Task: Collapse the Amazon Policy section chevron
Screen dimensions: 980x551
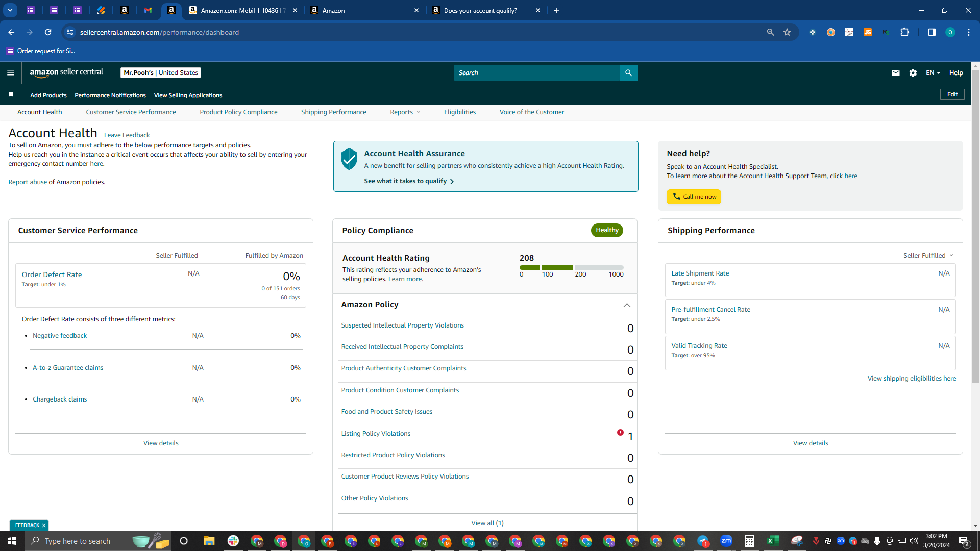Action: 627,305
